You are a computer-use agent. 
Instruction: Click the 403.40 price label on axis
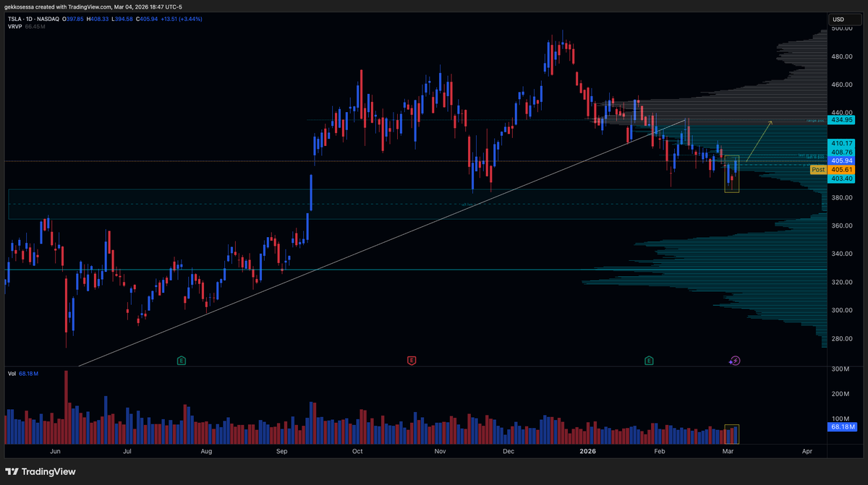tap(842, 178)
